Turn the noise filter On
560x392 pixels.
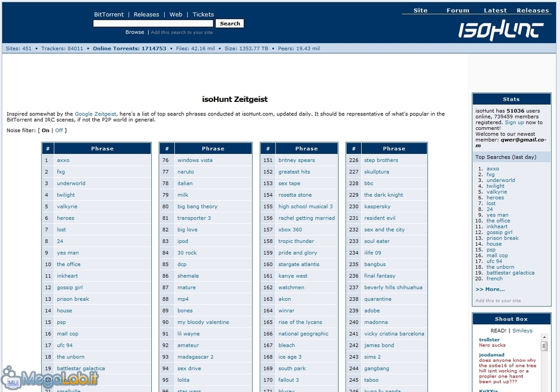coord(45,130)
